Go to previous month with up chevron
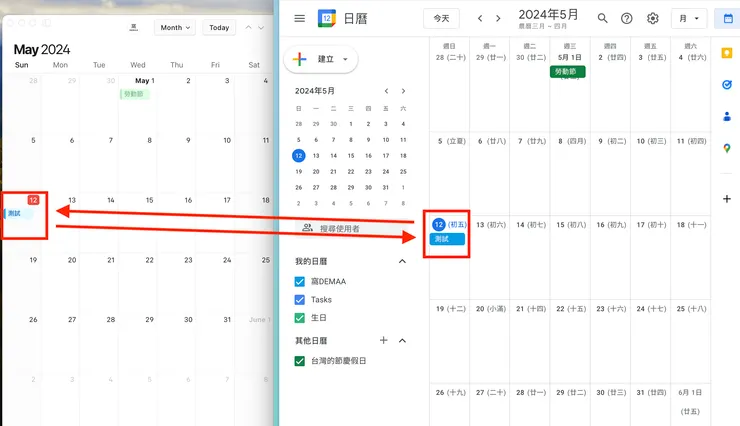Screen dimensions: 740x426 248,27
